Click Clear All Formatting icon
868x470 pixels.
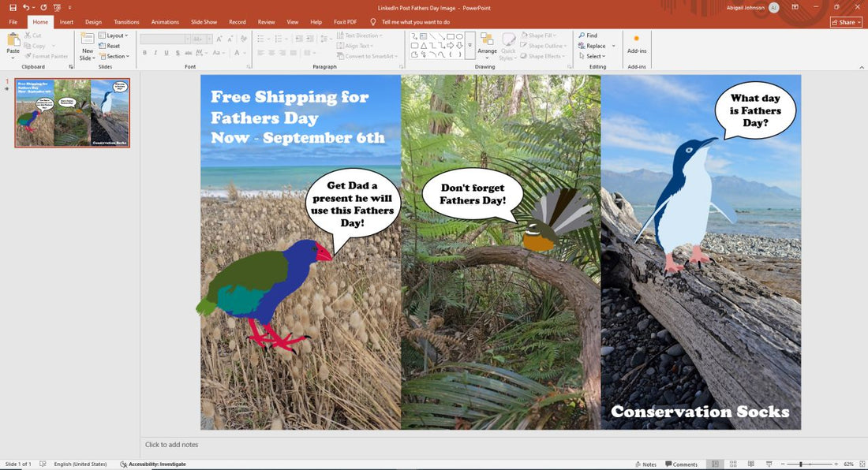pyautogui.click(x=244, y=39)
